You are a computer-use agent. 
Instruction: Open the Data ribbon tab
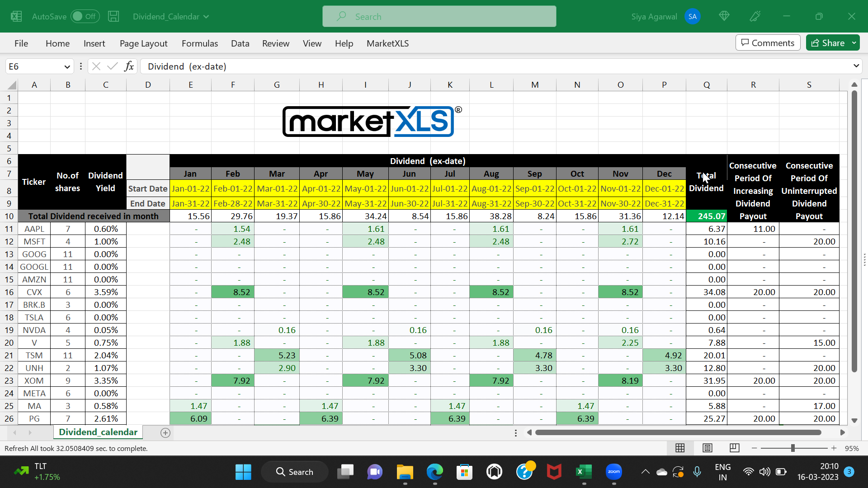240,43
